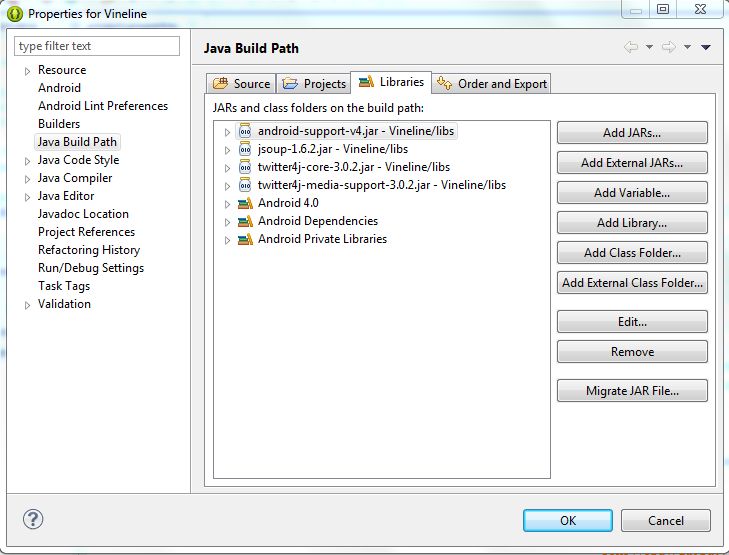Click the twitter4j-media-support jar file icon

click(x=245, y=185)
